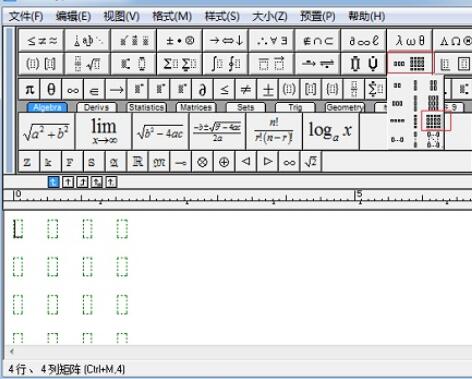The image size is (472, 379).
Task: Select the center-aligned tab stop button
Action: 68,182
